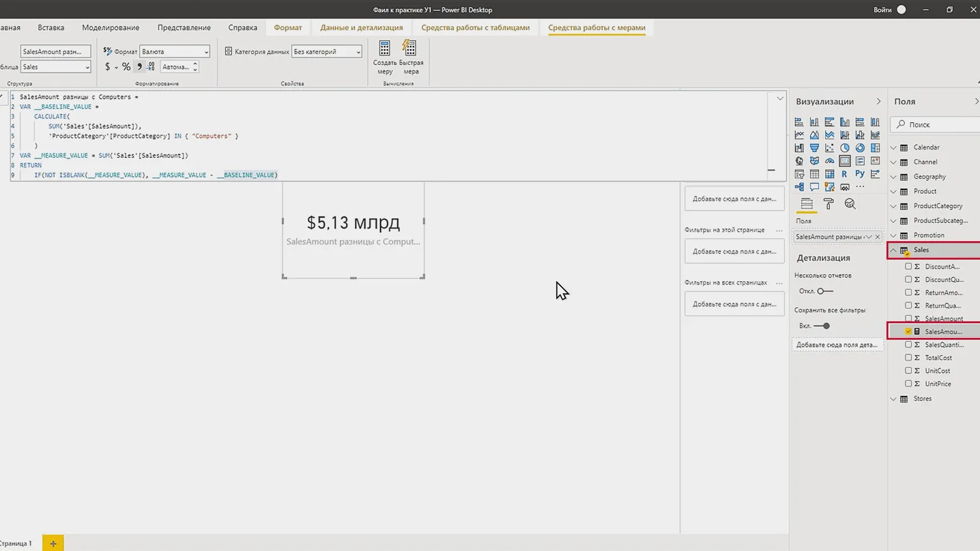This screenshot has height=551, width=980.
Task: Select the Python (Py) visual icon
Action: [x=860, y=174]
